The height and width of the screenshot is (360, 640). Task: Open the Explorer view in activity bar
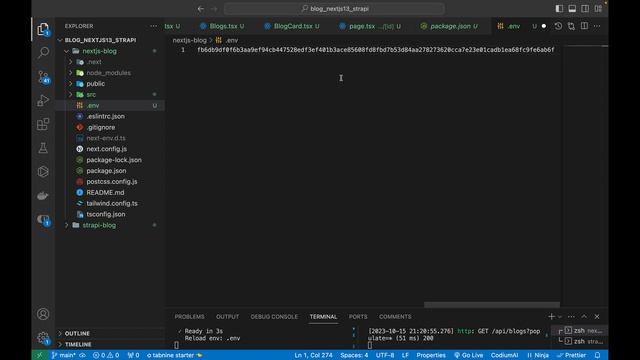(x=43, y=29)
